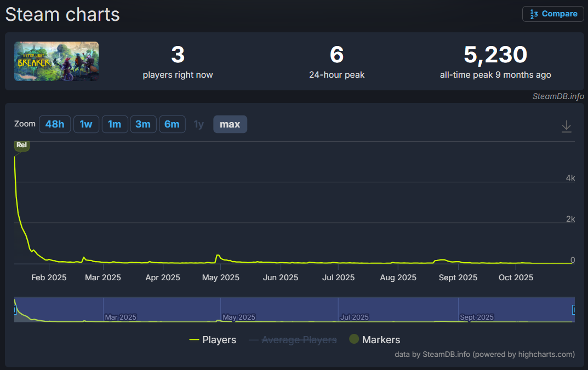Image resolution: width=588 pixels, height=370 pixels.
Task: Select the disabled 1y zoom option
Action: [x=199, y=124]
